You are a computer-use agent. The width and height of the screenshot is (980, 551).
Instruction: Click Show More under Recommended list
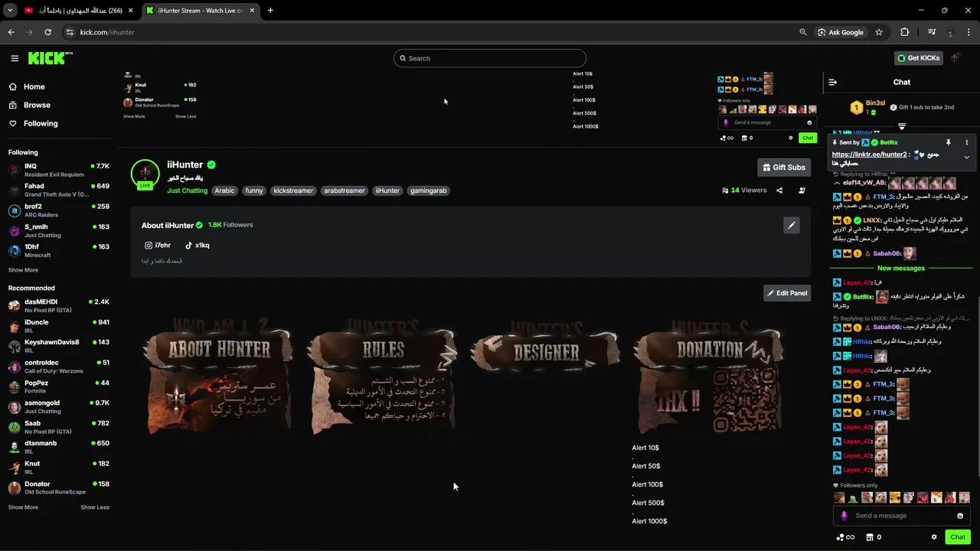click(23, 507)
